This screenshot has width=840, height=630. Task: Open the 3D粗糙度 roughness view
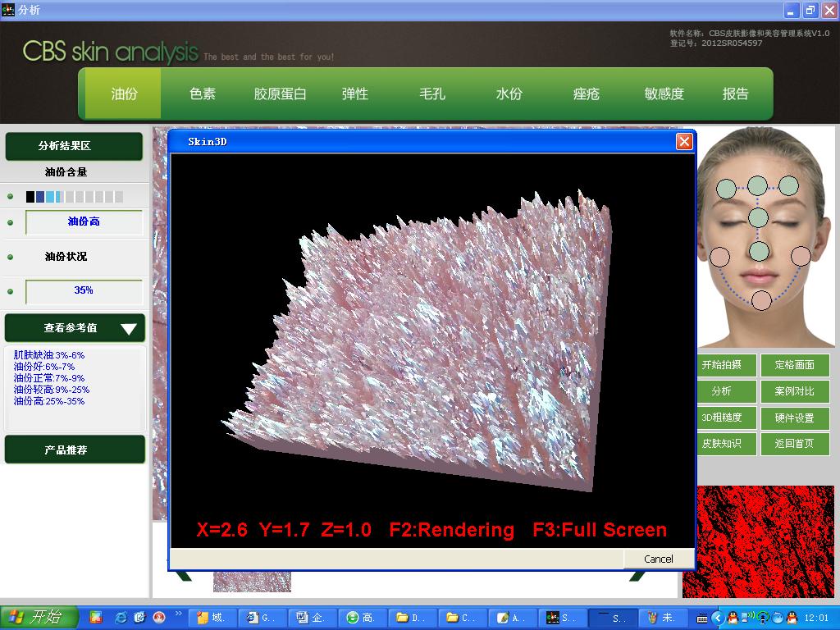pos(721,418)
